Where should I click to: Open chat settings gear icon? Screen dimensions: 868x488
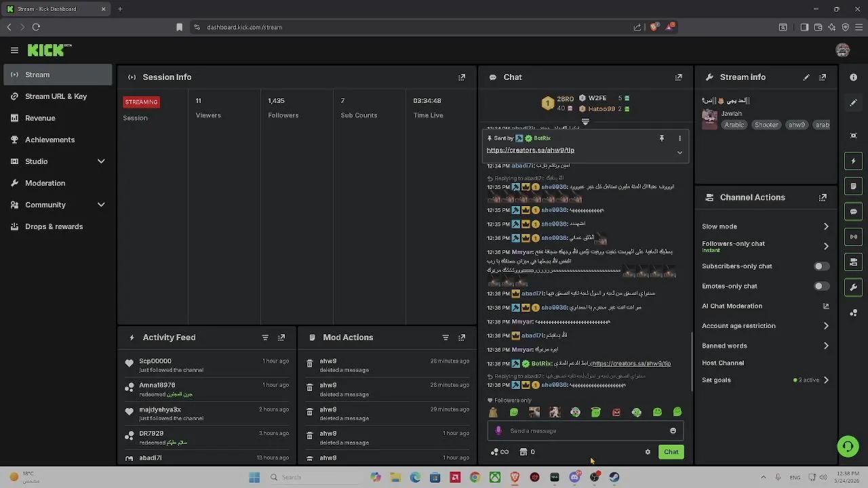tap(648, 452)
